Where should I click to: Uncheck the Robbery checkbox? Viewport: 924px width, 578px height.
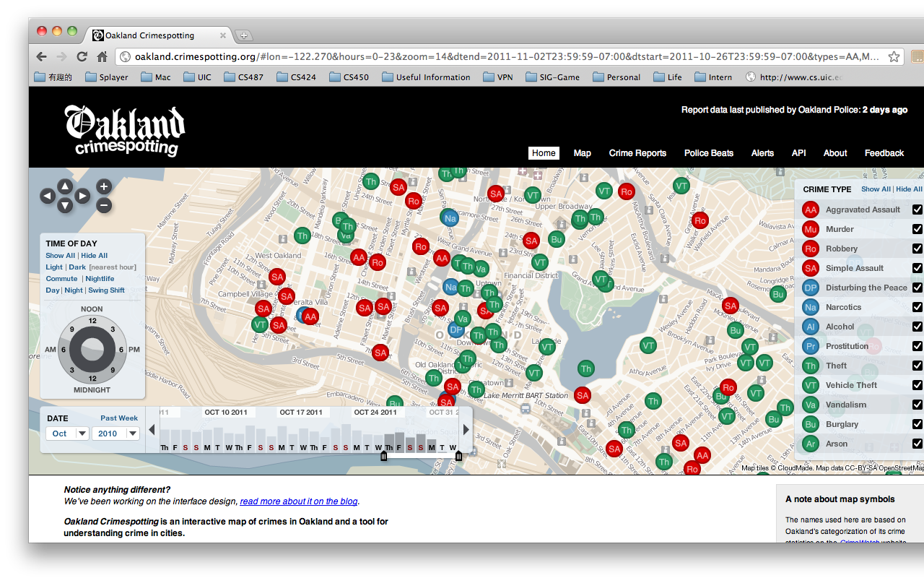(917, 249)
